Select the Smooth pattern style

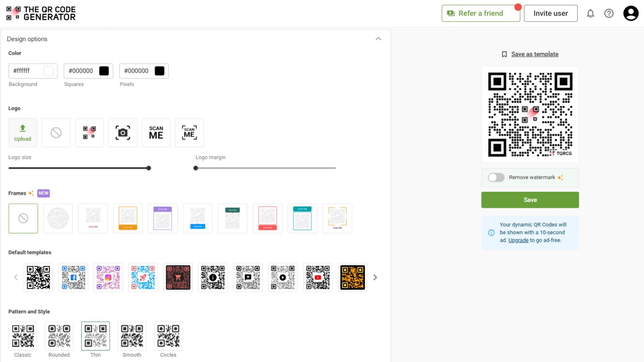coord(132,336)
